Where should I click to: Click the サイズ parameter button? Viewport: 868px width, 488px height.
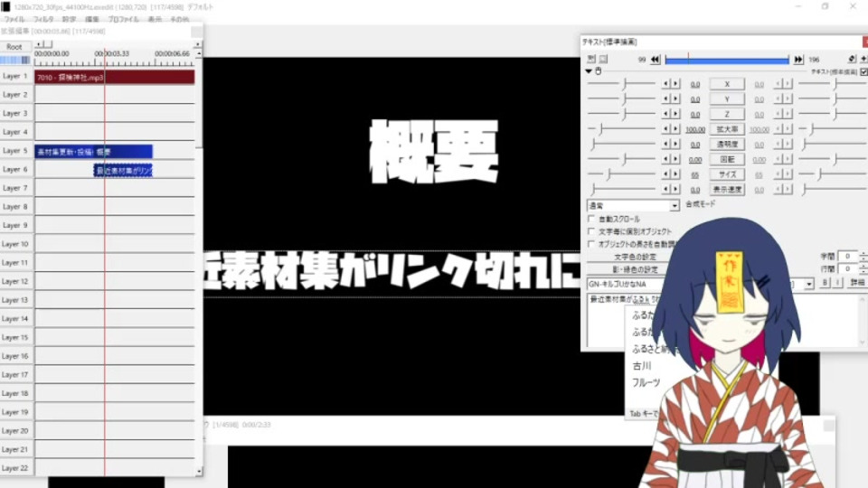[x=727, y=174]
